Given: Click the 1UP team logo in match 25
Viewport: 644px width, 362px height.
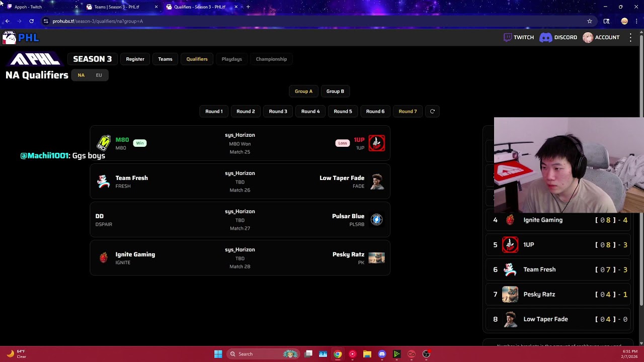Looking at the screenshot, I should point(376,143).
